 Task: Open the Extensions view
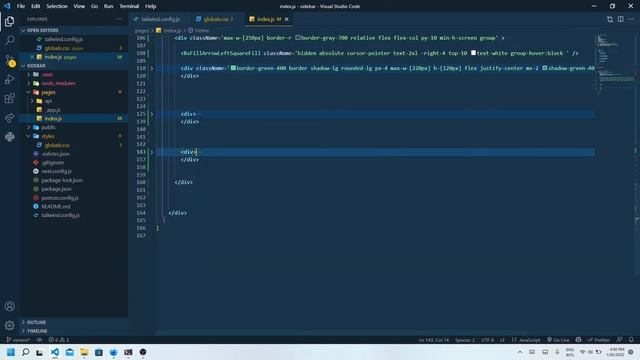(x=9, y=98)
